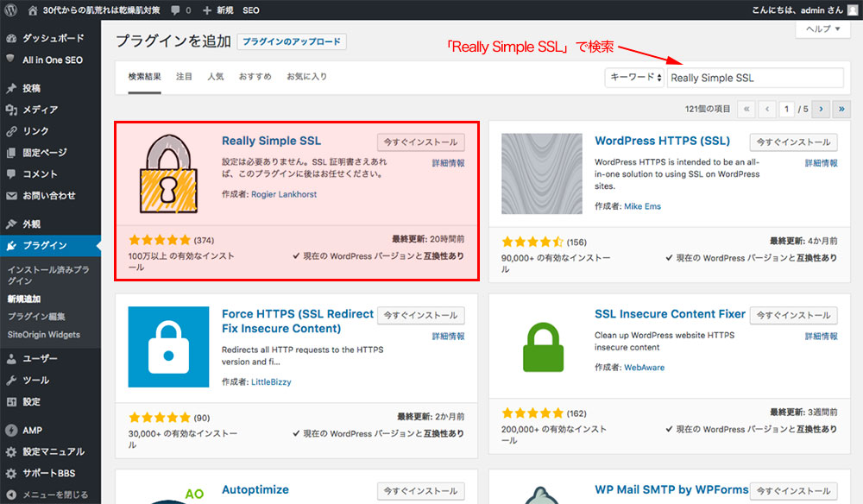Open author link WebAware
Screen dimensions: 863x504
tap(645, 368)
